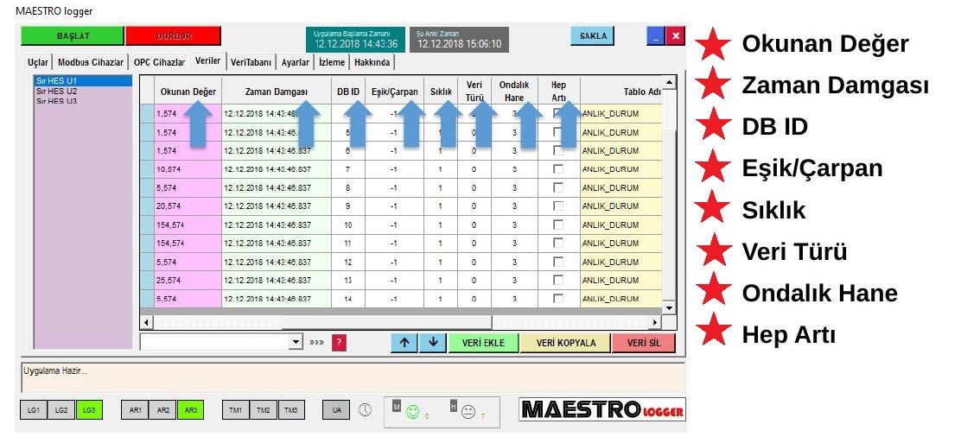Open the Ayarlar tab
Viewport: 980px width, 443px height.
[x=296, y=62]
